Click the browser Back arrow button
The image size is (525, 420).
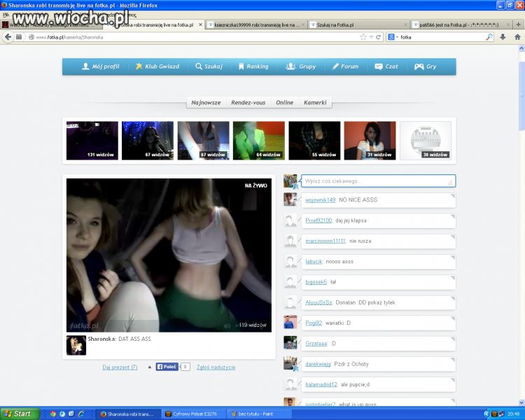tap(8, 37)
